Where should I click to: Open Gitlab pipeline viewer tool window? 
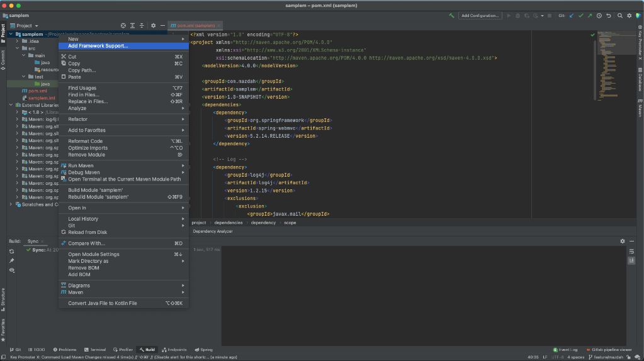pos(609,350)
